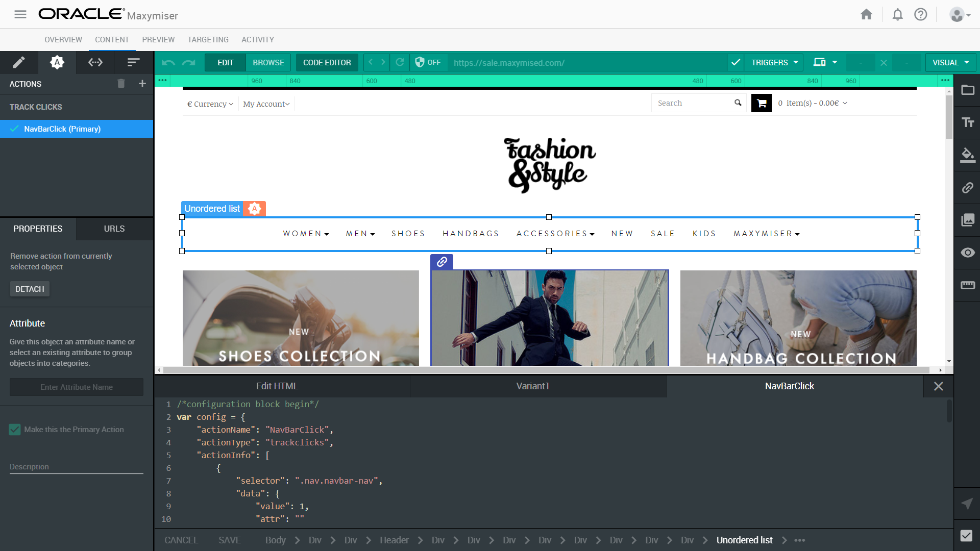Click the CODE EDITOR button
This screenshot has height=551, width=980.
tap(327, 62)
